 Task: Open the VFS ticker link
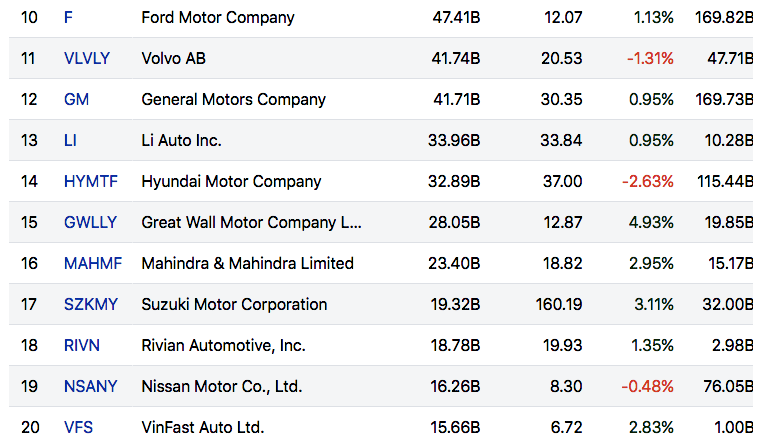point(78,427)
